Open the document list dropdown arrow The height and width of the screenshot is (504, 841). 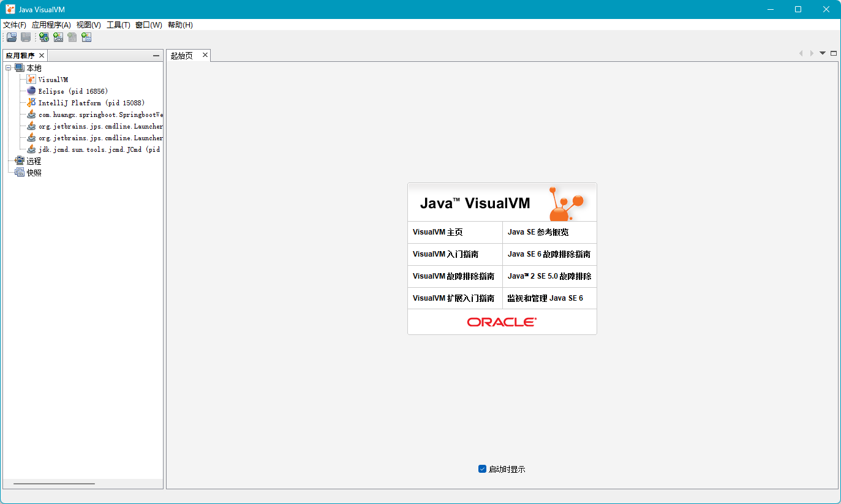click(823, 53)
